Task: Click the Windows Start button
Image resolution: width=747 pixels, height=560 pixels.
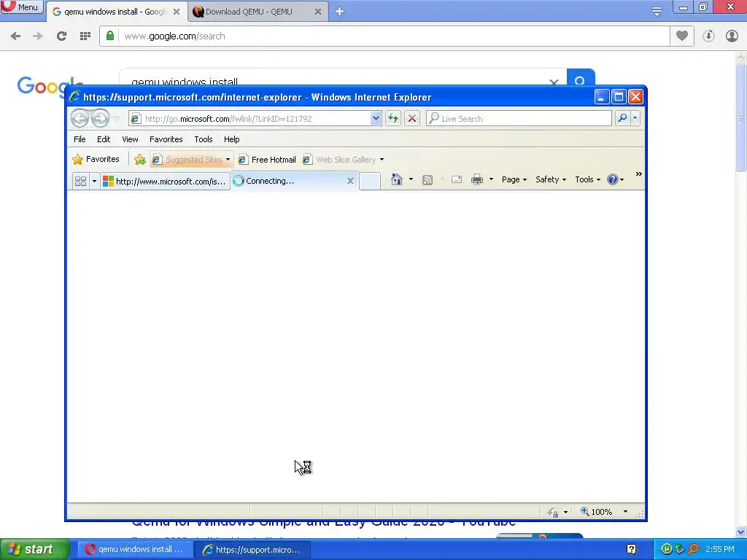Action: click(x=34, y=550)
